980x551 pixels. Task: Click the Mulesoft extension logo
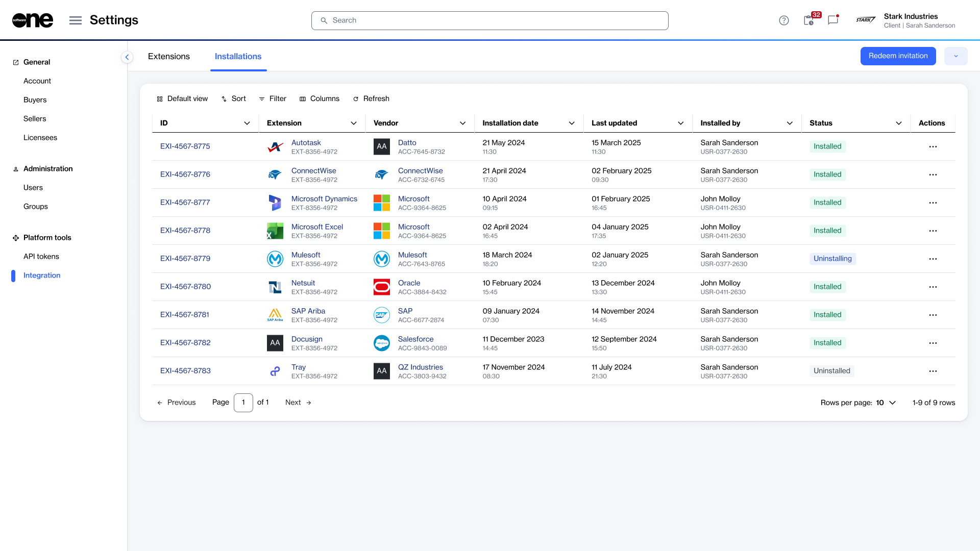275,259
